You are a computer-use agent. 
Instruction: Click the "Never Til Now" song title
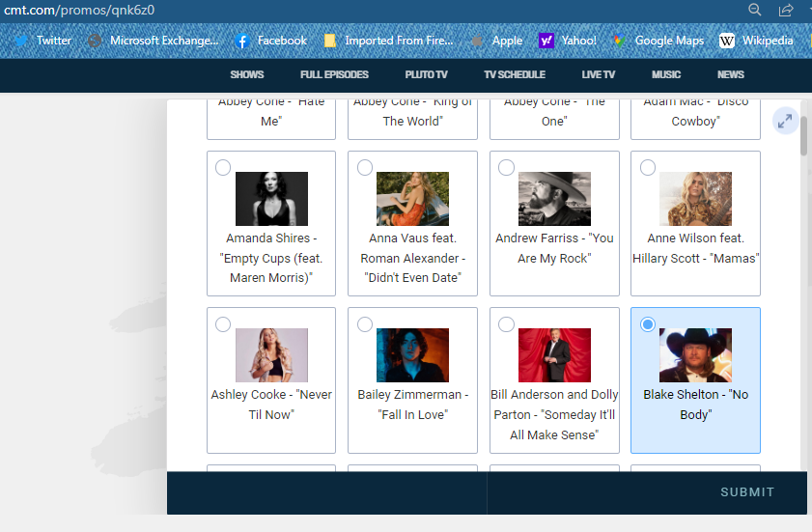pyautogui.click(x=271, y=405)
